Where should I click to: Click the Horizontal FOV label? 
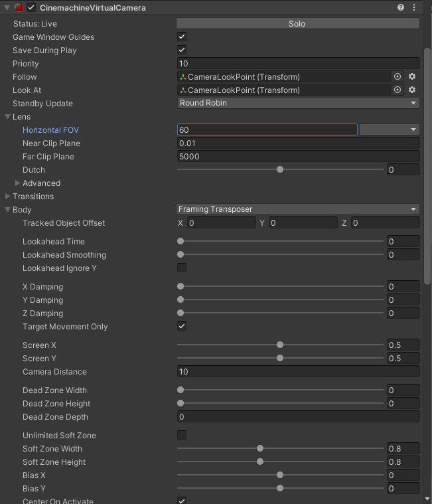click(x=50, y=130)
